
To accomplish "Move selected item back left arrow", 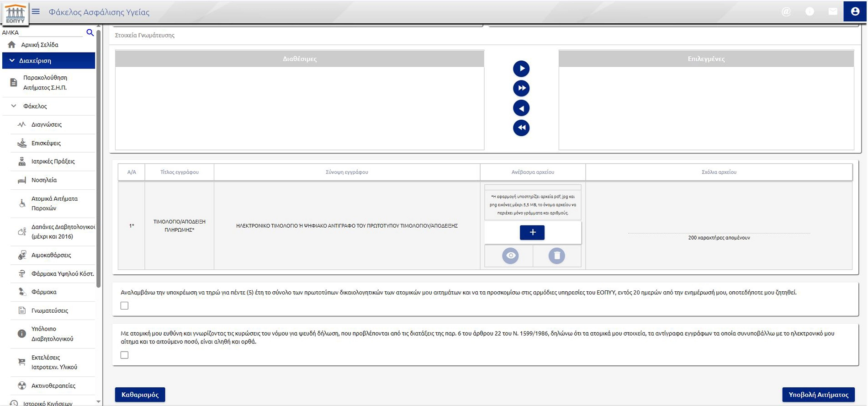I will coord(521,108).
